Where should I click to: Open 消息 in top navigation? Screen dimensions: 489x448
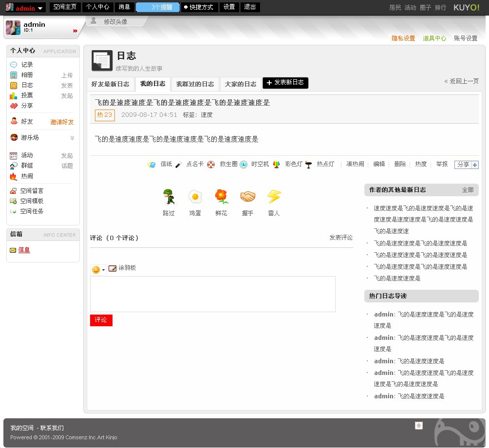click(x=124, y=7)
